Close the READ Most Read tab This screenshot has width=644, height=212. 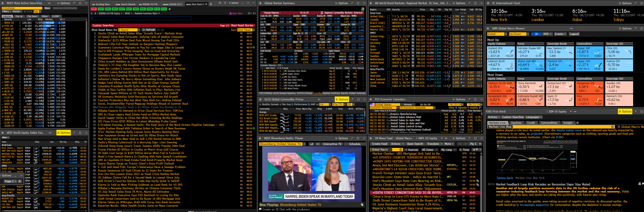(206, 4)
